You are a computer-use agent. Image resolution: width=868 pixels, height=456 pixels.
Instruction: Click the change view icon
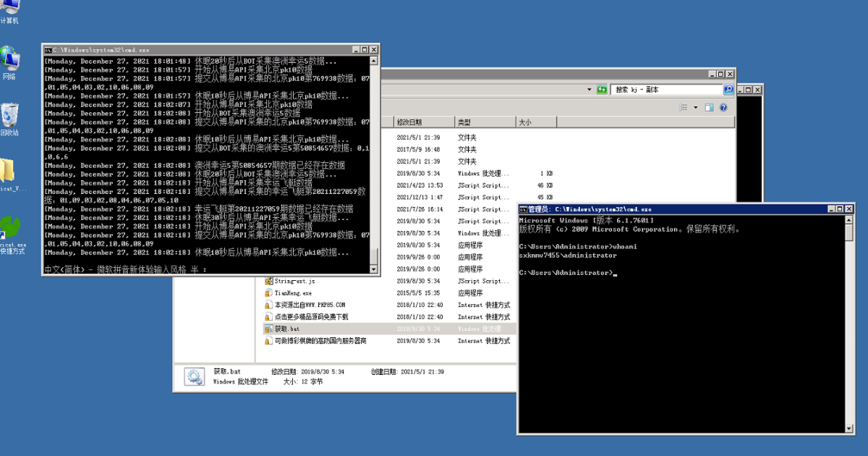click(683, 107)
